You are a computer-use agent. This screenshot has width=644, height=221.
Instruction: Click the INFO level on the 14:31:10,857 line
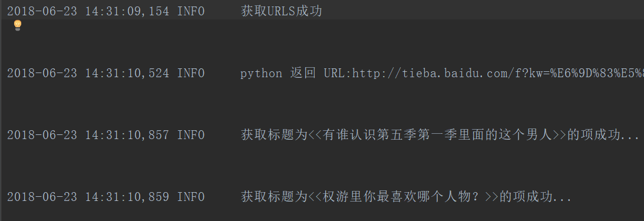[x=190, y=135]
